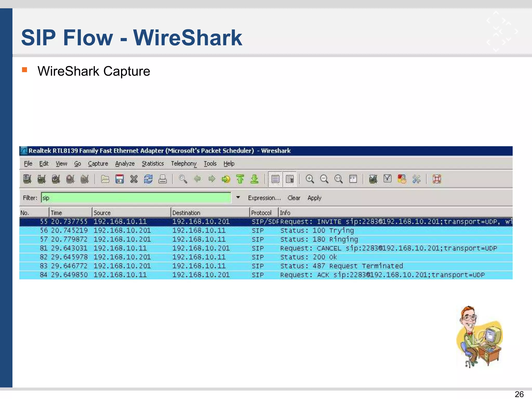Open the Telephony menu
532x399 pixels.
pyautogui.click(x=184, y=164)
